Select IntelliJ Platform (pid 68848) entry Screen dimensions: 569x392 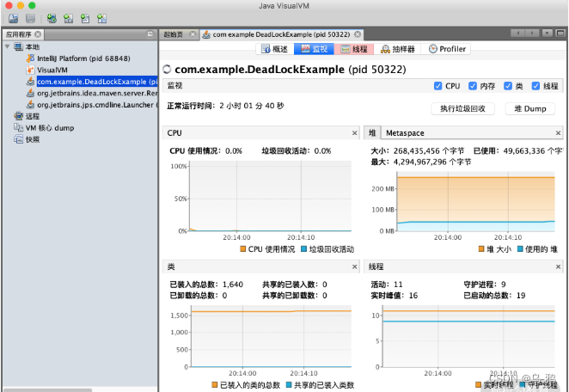click(83, 58)
